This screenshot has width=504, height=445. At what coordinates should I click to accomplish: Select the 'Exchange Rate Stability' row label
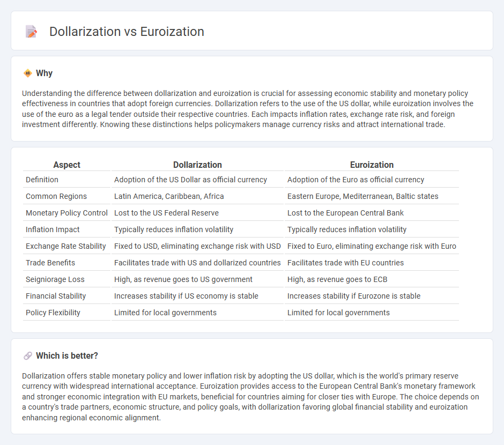(x=65, y=246)
